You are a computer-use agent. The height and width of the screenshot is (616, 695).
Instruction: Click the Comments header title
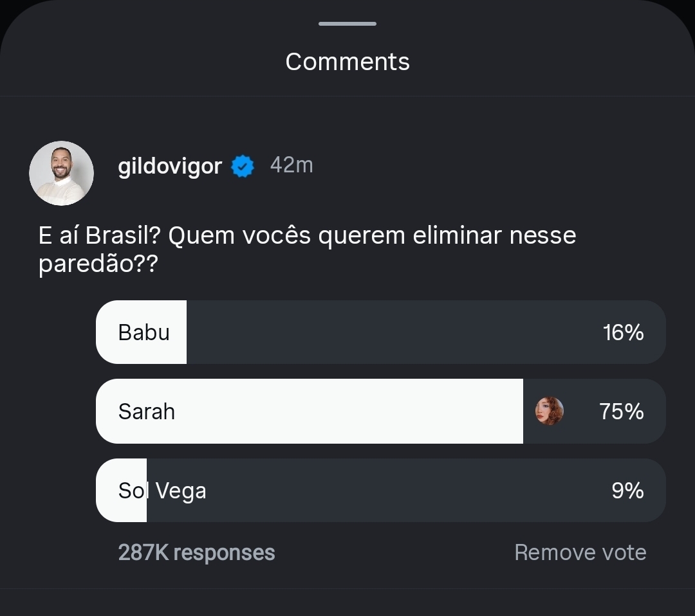pos(347,62)
